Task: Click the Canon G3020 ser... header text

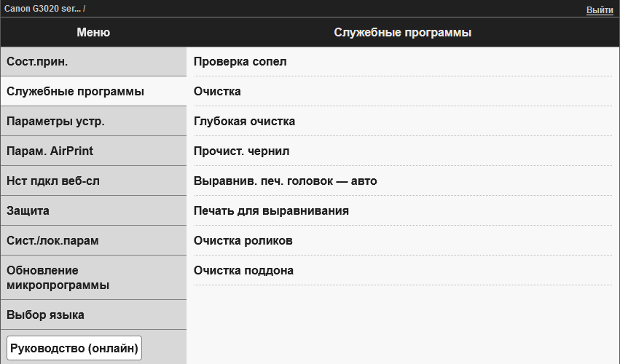Action: pyautogui.click(x=42, y=9)
